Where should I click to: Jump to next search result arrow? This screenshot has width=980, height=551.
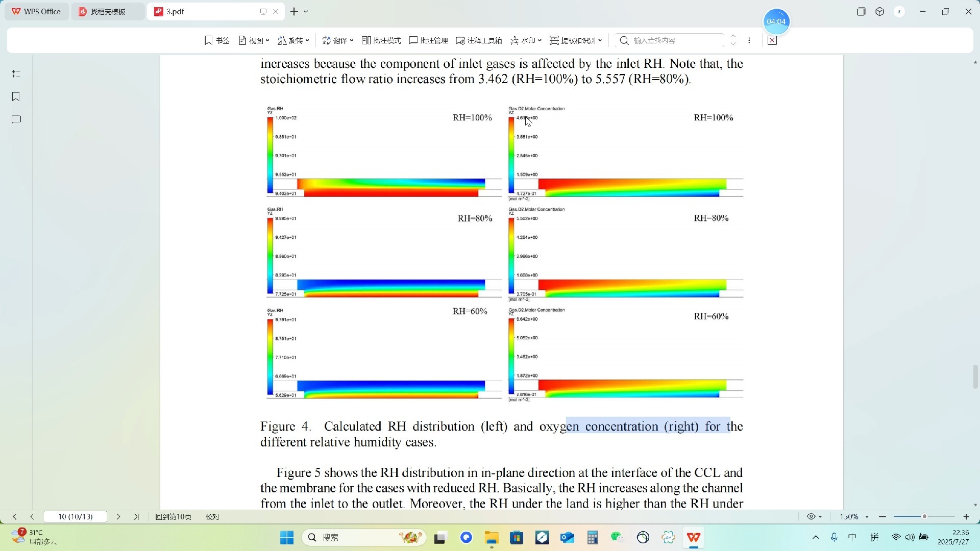[x=733, y=44]
